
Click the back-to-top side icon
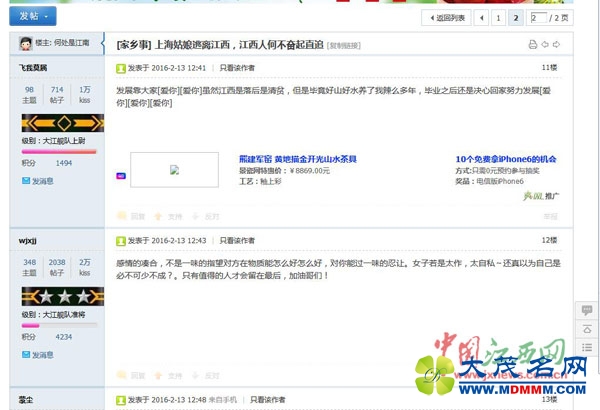click(587, 329)
